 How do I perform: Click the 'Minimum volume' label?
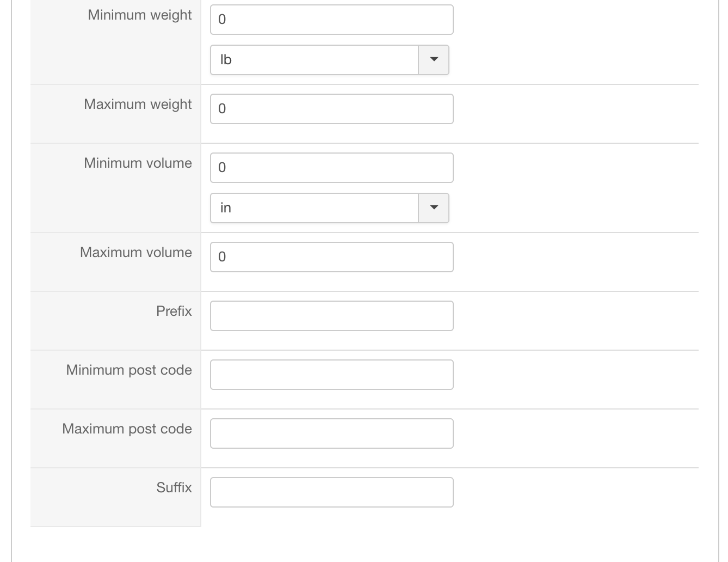[x=138, y=163]
